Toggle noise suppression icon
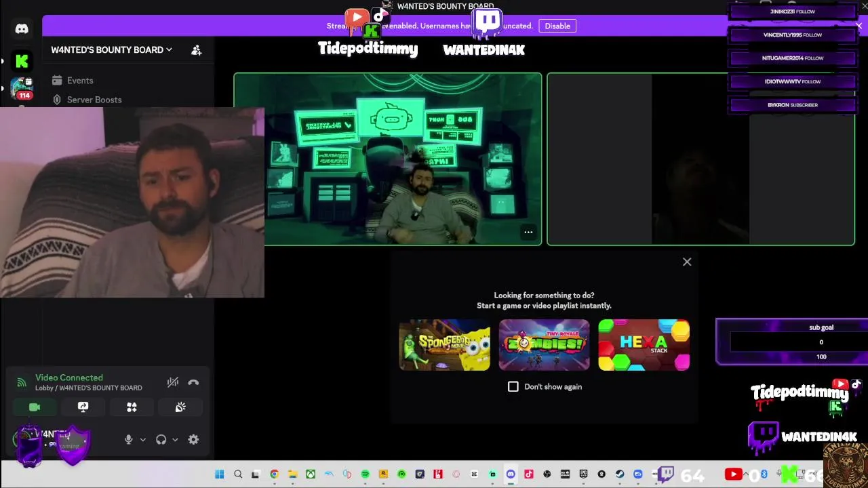 tap(173, 382)
